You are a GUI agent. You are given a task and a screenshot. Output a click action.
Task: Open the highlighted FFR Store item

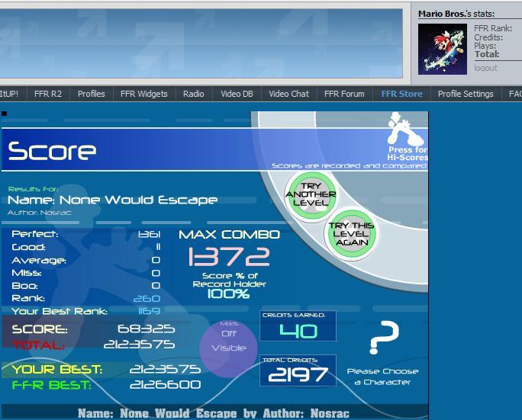click(x=401, y=94)
